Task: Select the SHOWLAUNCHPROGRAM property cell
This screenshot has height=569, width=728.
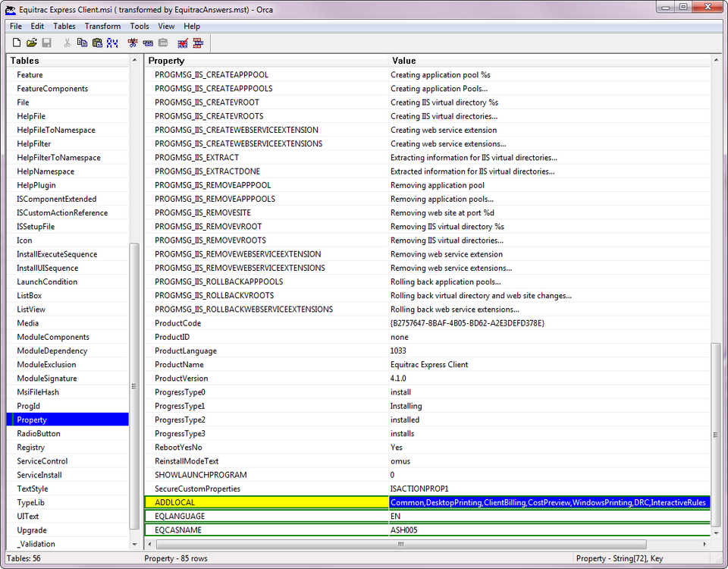Action: click(266, 475)
